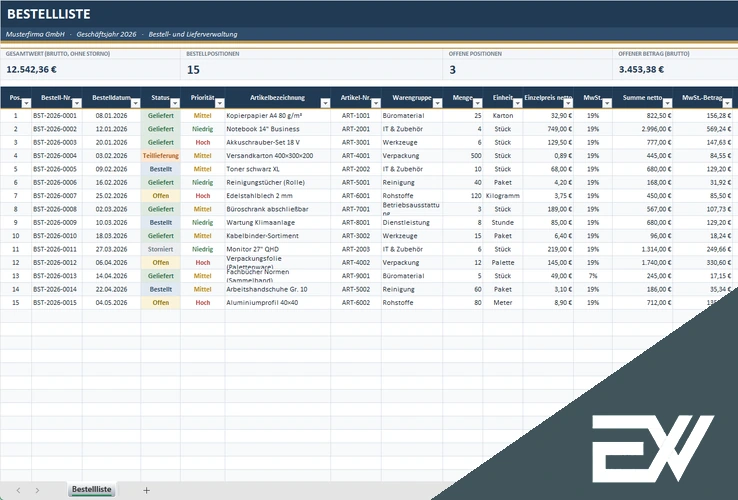
Task: Open the Bestell-Nr. column filter dropdown
Action: pyautogui.click(x=77, y=103)
